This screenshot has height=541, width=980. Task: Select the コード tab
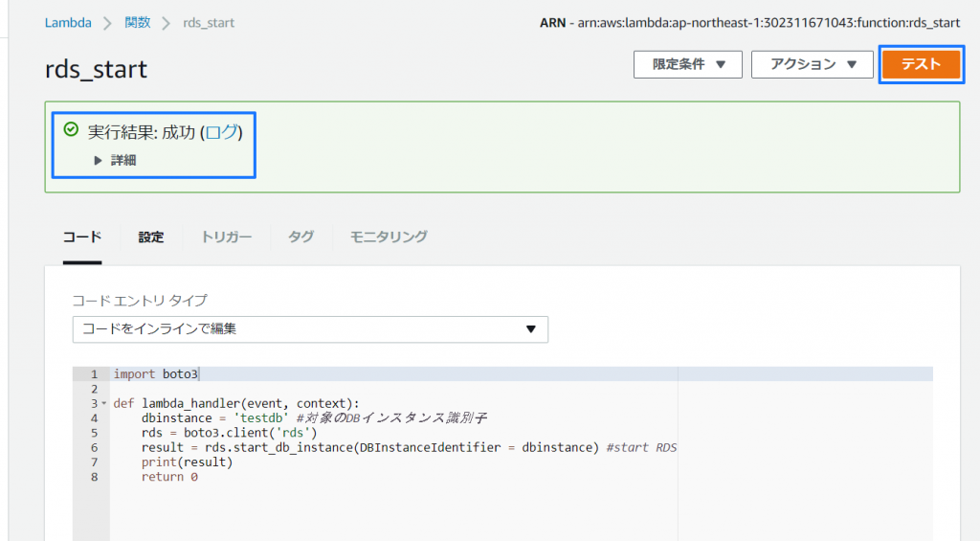coord(82,237)
